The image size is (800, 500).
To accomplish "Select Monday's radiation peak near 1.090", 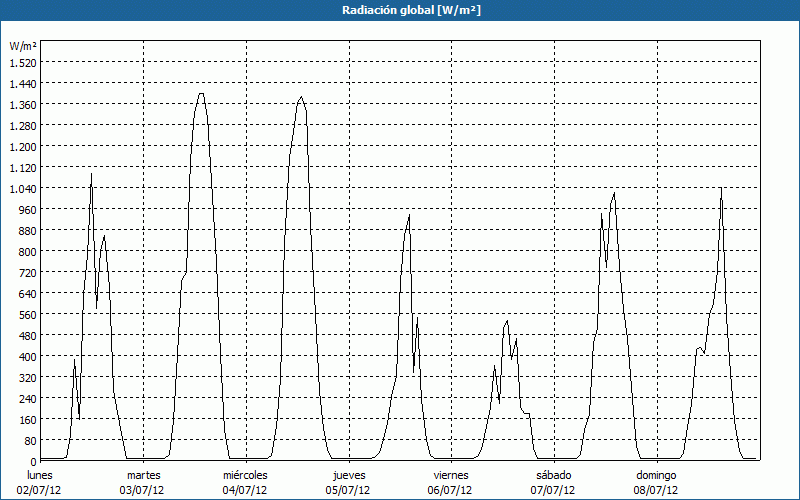I will click(x=91, y=174).
